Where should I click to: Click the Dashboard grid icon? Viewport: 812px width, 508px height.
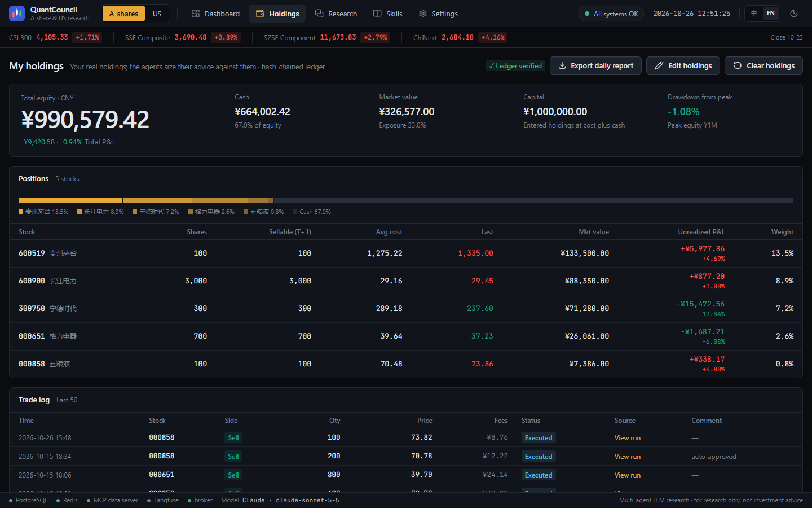tap(196, 14)
